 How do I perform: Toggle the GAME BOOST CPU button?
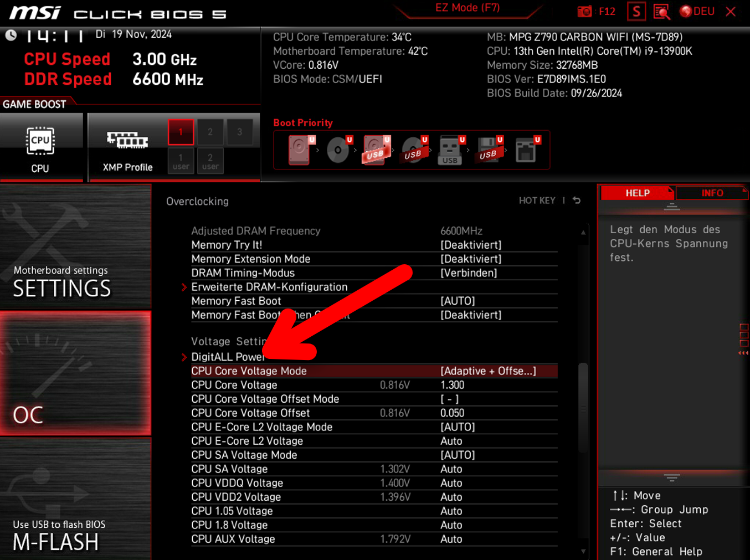point(41,147)
